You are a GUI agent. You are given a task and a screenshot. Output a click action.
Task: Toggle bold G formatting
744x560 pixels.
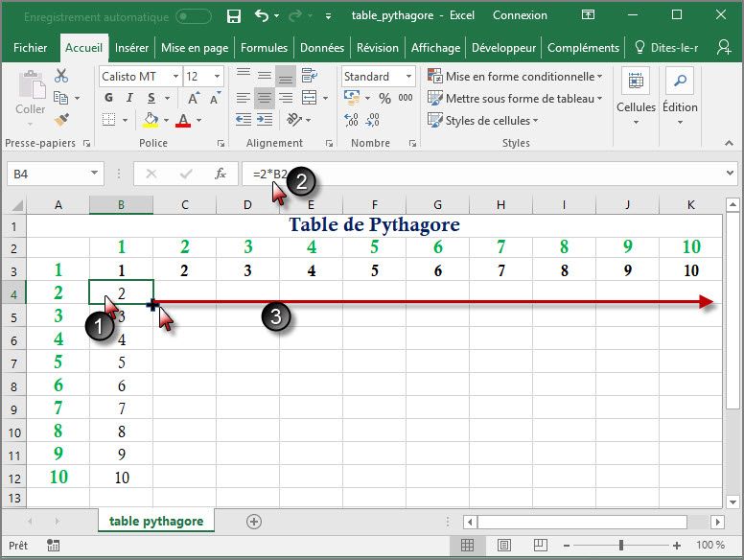[x=108, y=98]
